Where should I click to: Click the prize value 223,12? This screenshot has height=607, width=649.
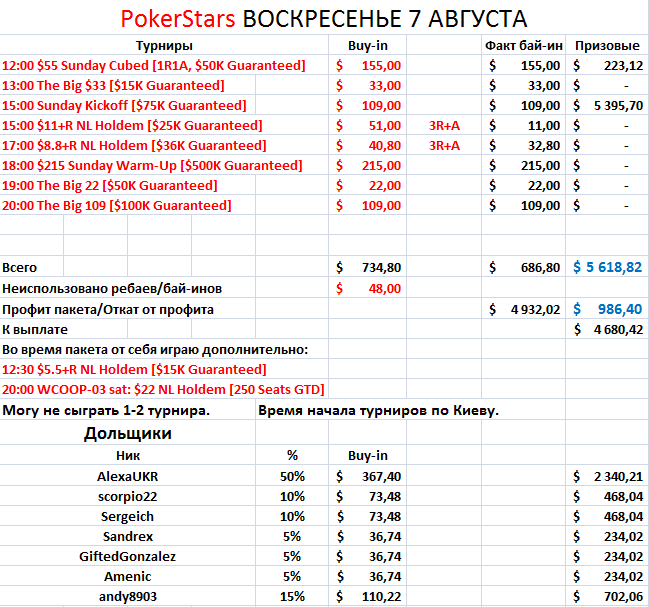click(x=623, y=65)
